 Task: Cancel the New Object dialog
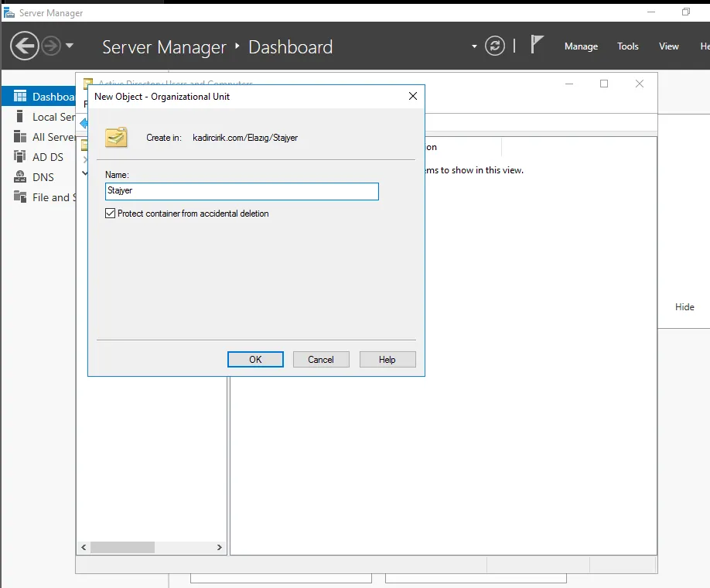tap(321, 359)
